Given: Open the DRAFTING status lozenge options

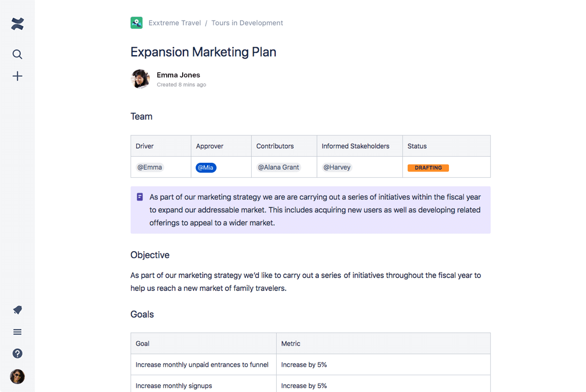Looking at the screenshot, I should point(428,168).
